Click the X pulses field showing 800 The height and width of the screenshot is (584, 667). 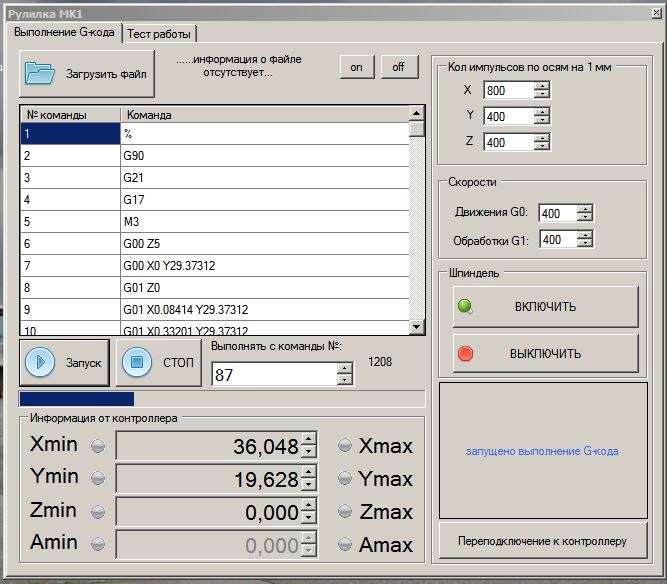509,90
